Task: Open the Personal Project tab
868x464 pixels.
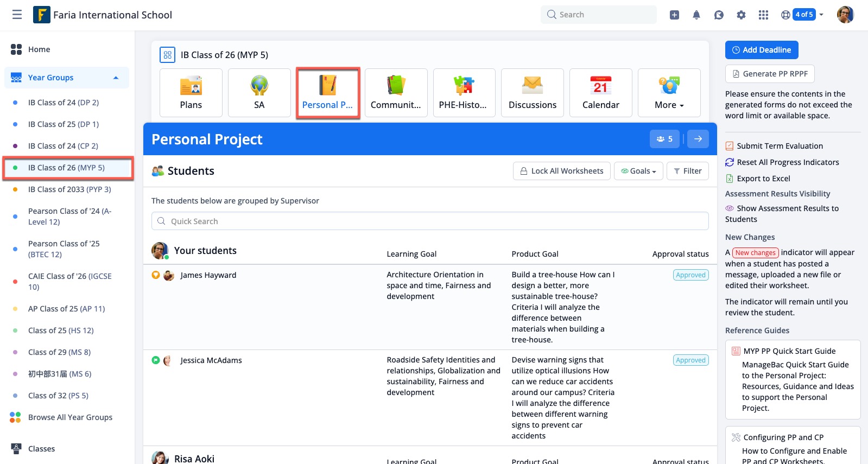Action: pyautogui.click(x=328, y=93)
